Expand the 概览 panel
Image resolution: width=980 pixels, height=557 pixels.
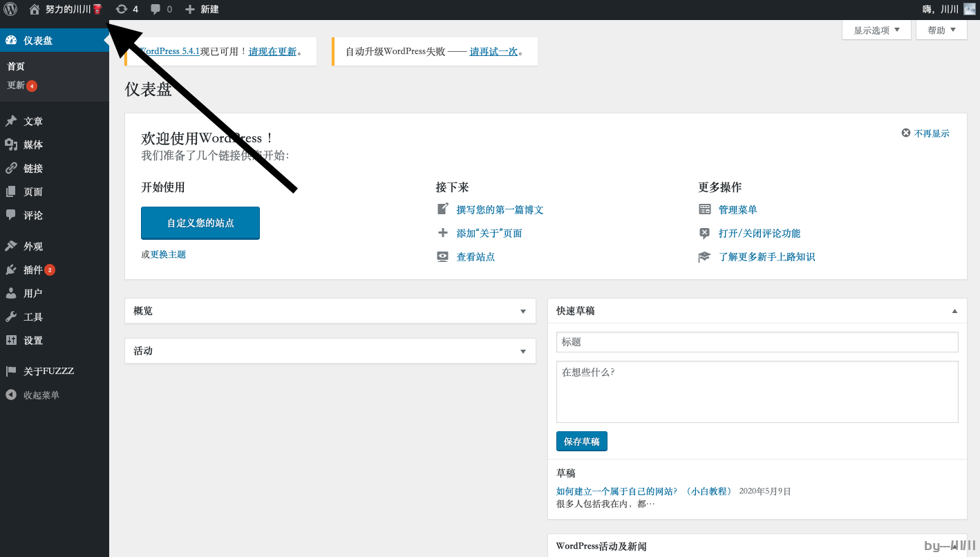point(523,311)
